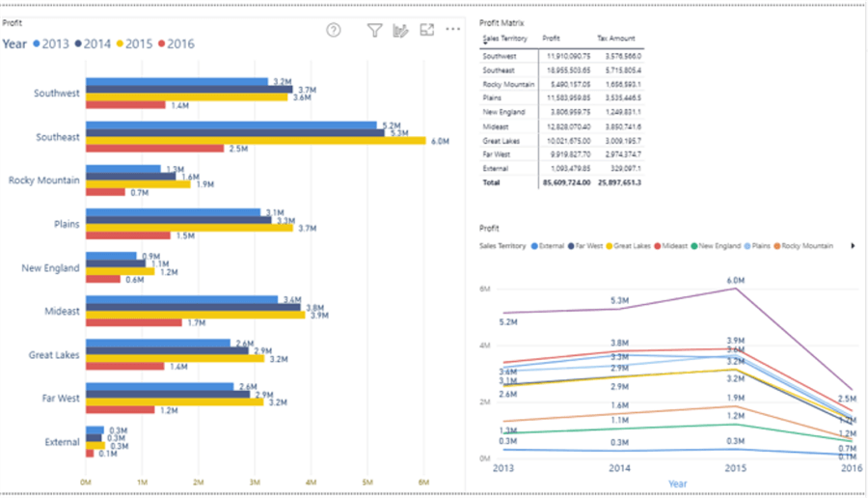Select External in the line chart legend
This screenshot has height=498, width=868.
548,246
